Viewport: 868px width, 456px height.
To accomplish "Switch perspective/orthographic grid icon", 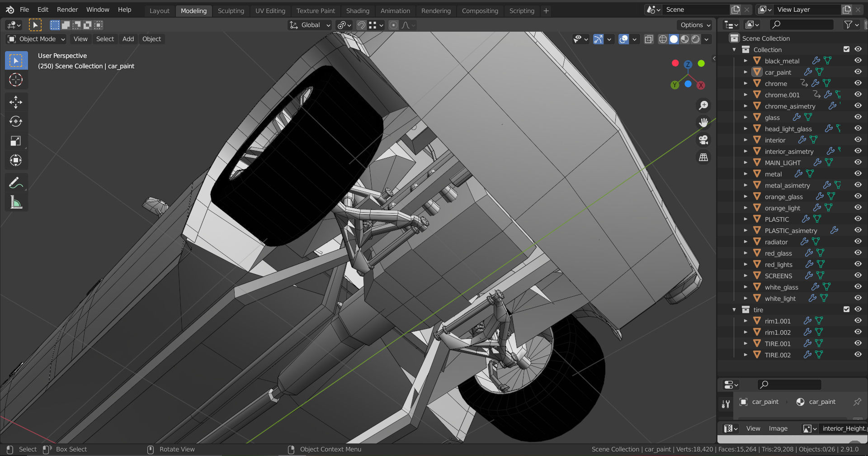I will (x=703, y=157).
